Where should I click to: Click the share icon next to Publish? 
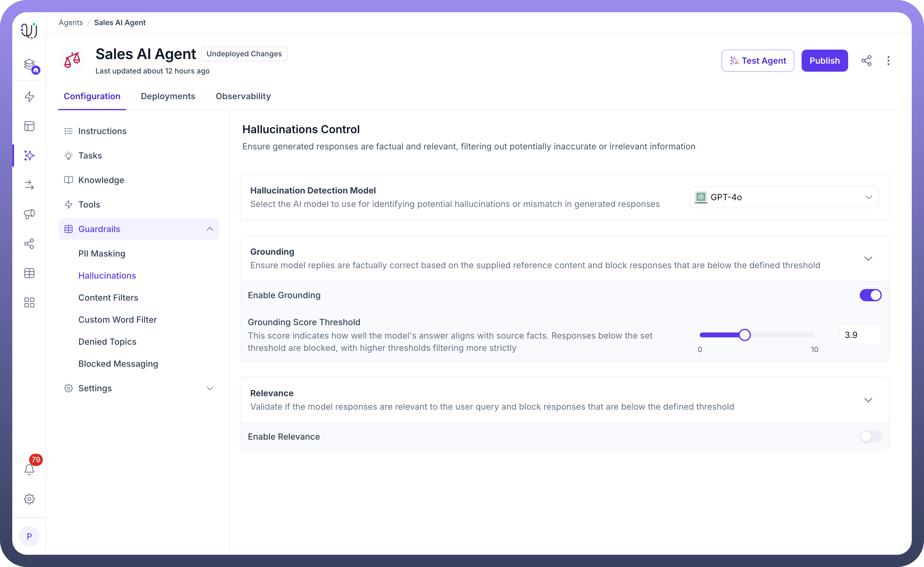coord(866,61)
